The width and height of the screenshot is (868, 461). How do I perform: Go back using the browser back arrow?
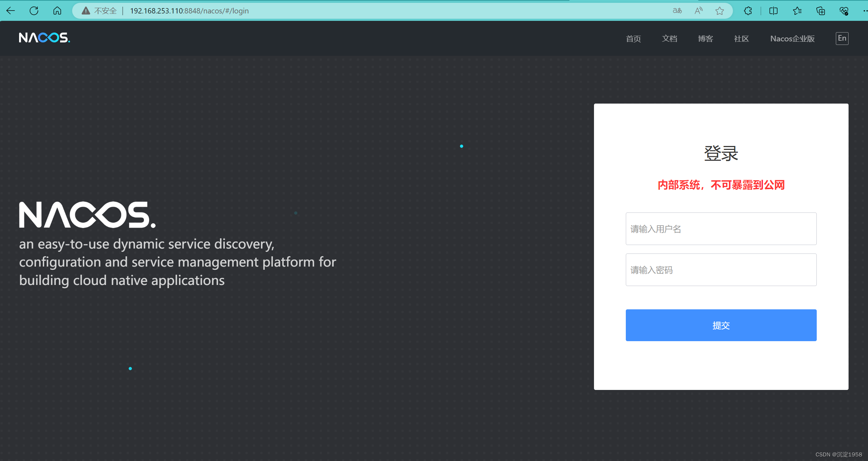11,11
